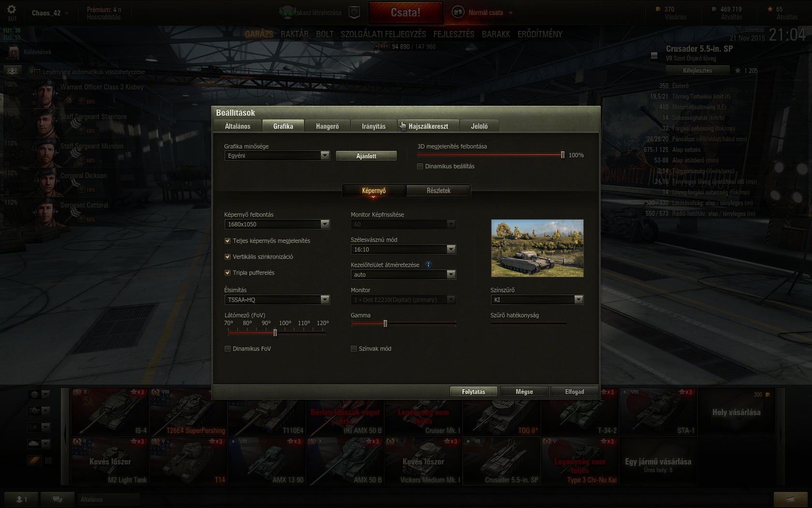Toggle Vertikális szinkronizáció checkbox

pos(228,256)
